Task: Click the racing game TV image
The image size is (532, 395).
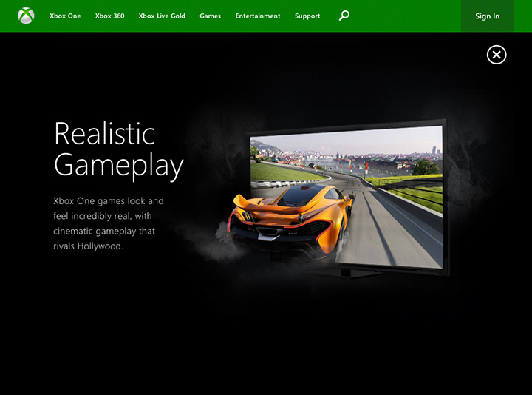Action: coord(337,198)
